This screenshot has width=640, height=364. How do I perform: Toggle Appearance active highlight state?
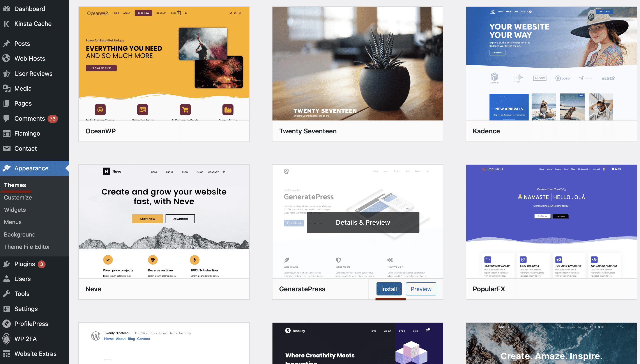[x=31, y=168]
